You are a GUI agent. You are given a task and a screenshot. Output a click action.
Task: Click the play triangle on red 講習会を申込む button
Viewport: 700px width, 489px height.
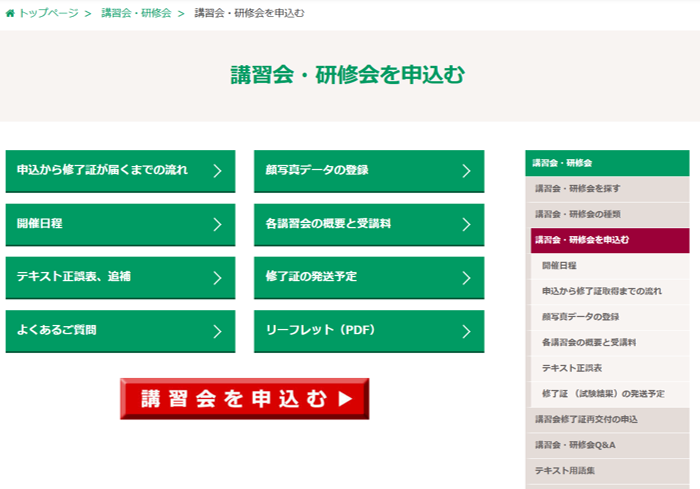[x=345, y=399]
